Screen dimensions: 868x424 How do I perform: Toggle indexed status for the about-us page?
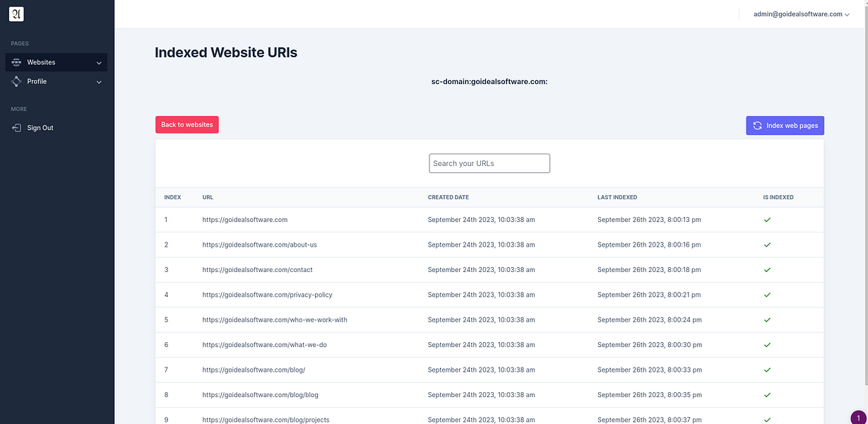766,245
